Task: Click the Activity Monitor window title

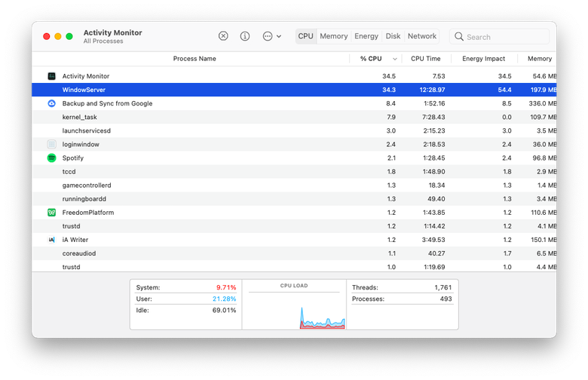Action: coord(112,32)
